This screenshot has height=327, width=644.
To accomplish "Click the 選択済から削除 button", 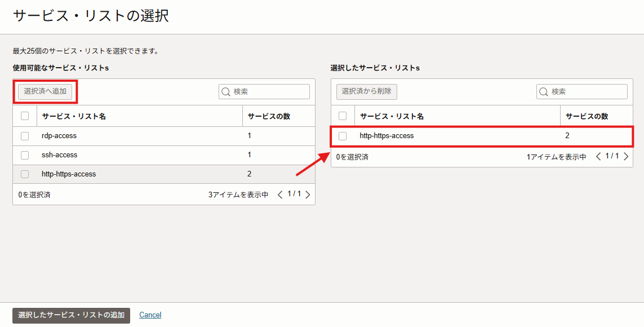I will (x=367, y=91).
